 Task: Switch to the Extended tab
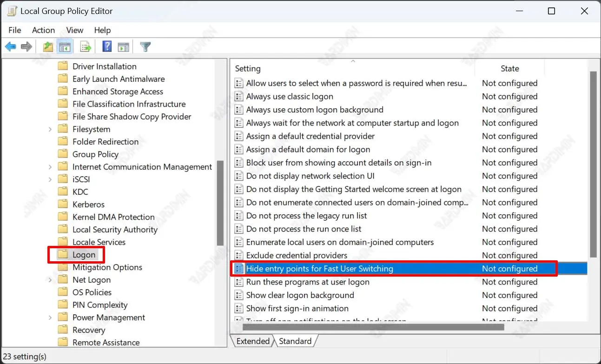252,341
